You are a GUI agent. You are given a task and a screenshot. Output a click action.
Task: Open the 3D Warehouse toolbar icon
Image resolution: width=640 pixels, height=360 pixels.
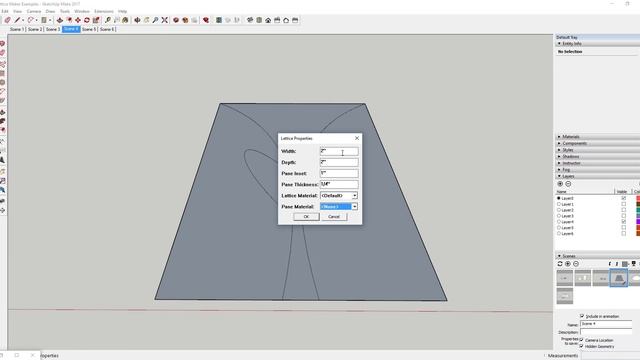pos(176,20)
